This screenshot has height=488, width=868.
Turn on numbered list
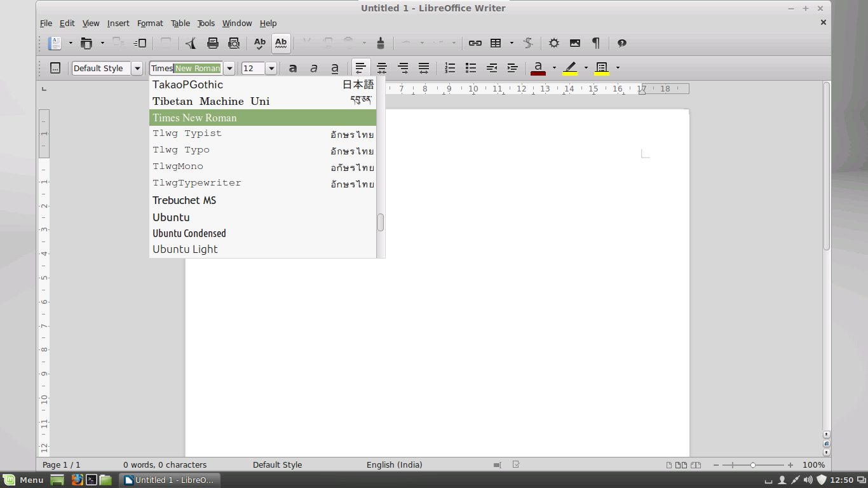point(450,68)
